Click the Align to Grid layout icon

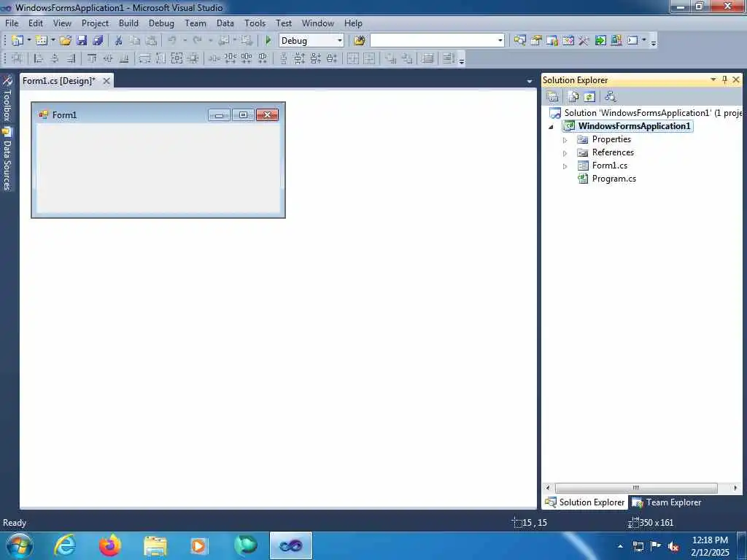pyautogui.click(x=18, y=58)
